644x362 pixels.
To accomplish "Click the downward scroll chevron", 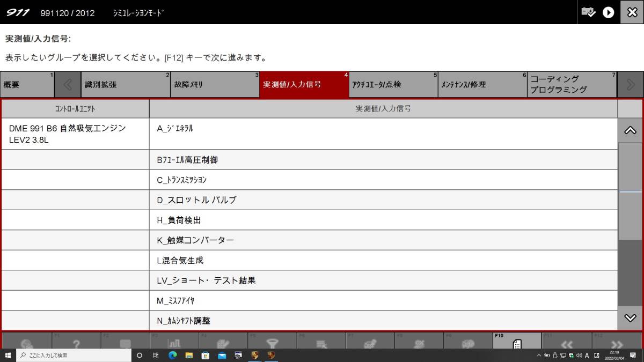I will pos(630,316).
